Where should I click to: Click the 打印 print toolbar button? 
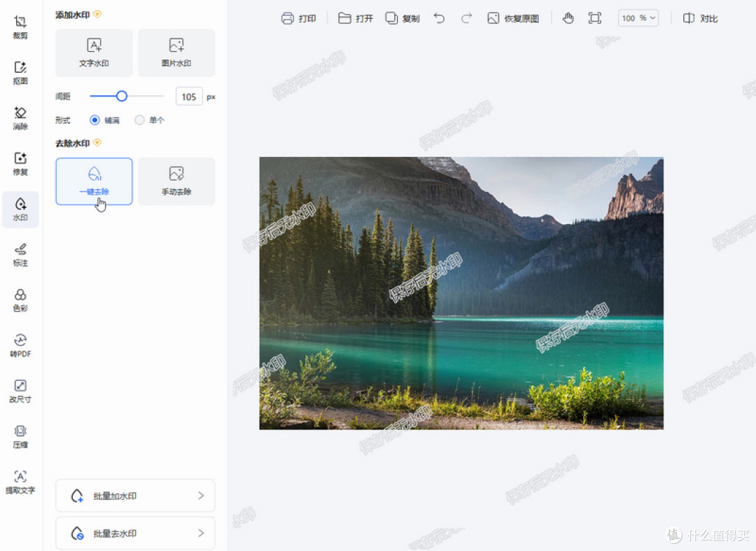(x=298, y=18)
